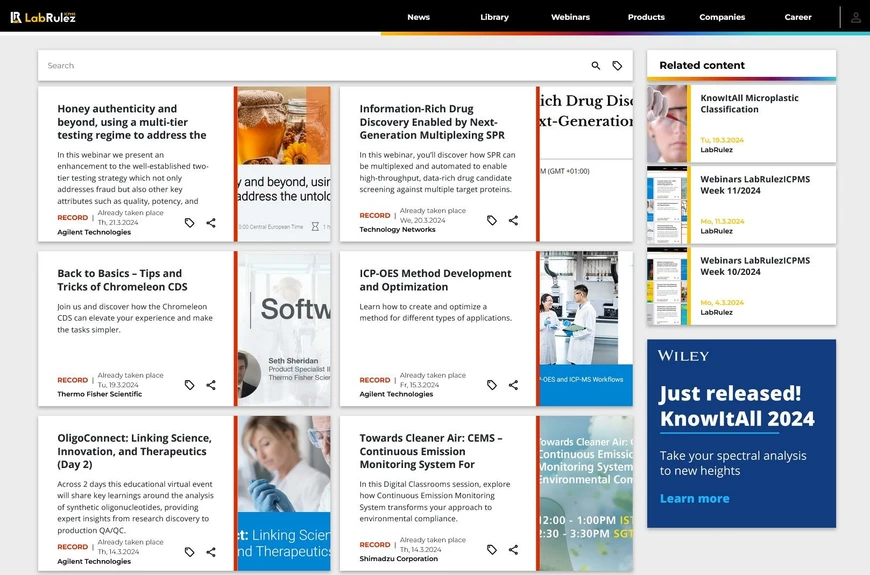Open the Career menu
870x575 pixels.
point(798,17)
